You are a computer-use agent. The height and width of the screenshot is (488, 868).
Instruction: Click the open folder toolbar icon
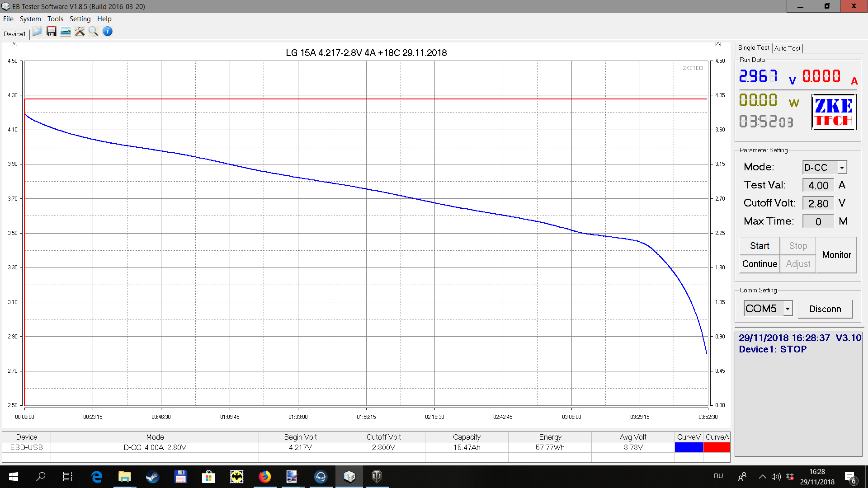(37, 32)
